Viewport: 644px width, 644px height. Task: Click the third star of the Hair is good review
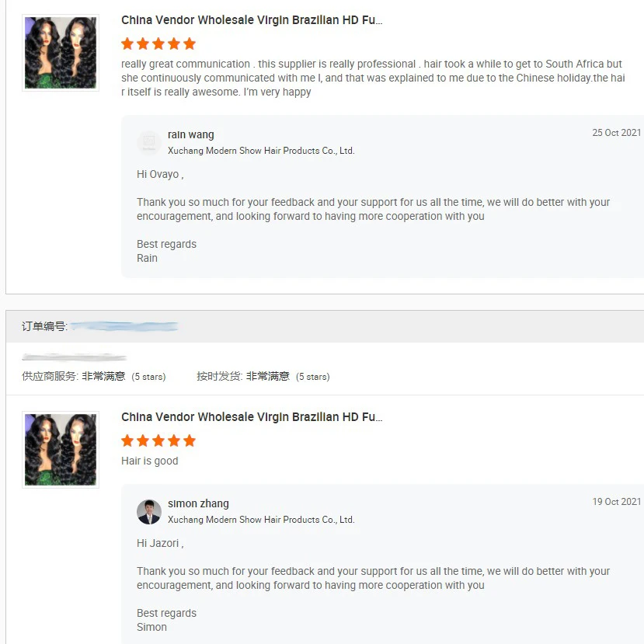tap(158, 440)
